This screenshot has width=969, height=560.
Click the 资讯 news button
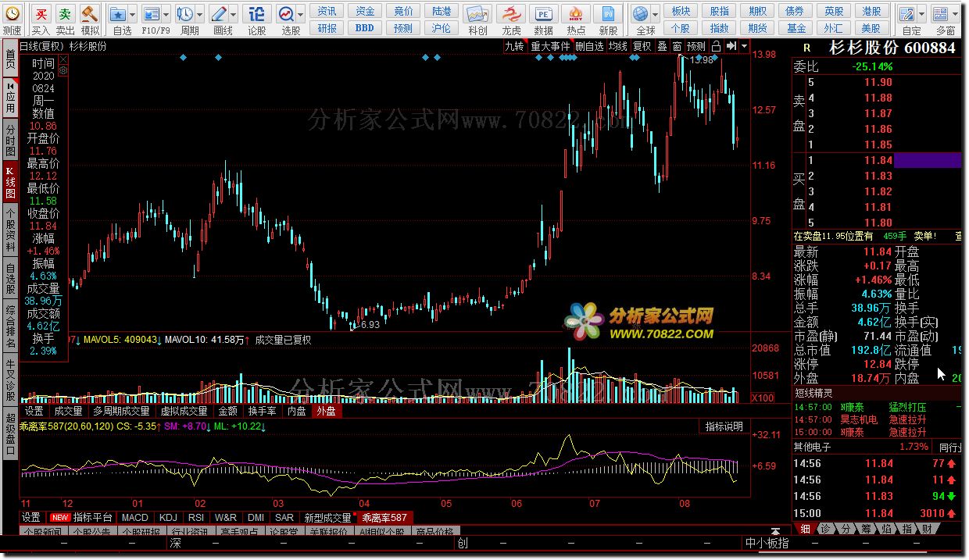tap(327, 11)
